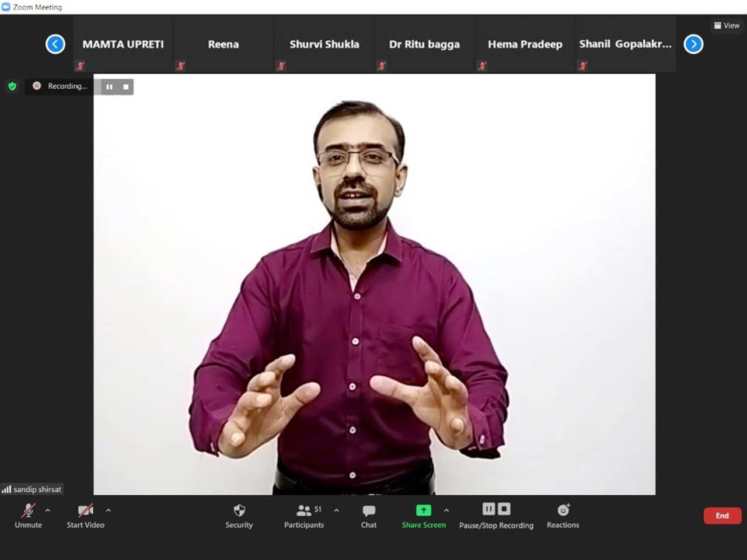Open the camera selection chevron
Viewport: 747px width, 560px height.
point(108,510)
